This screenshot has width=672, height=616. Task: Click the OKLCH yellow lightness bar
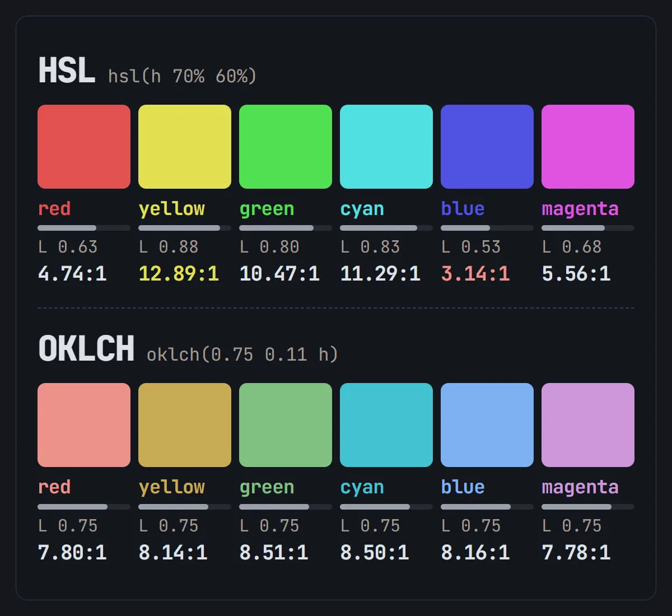[x=185, y=507]
